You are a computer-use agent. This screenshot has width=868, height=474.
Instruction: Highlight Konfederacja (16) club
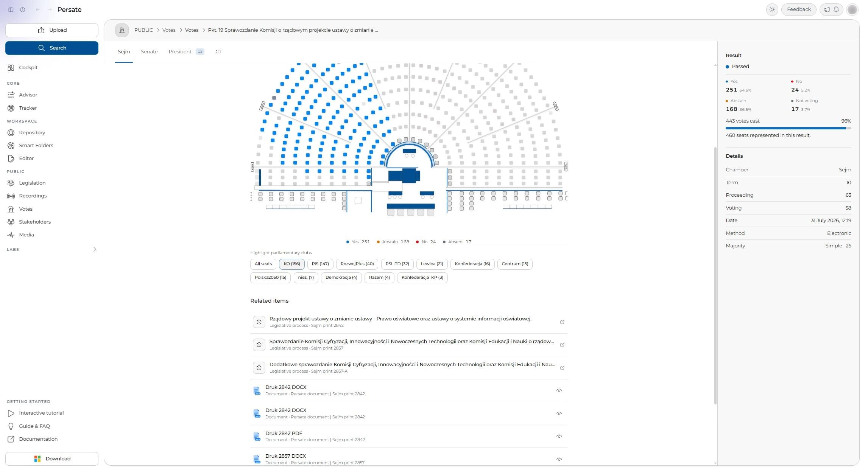coord(472,264)
